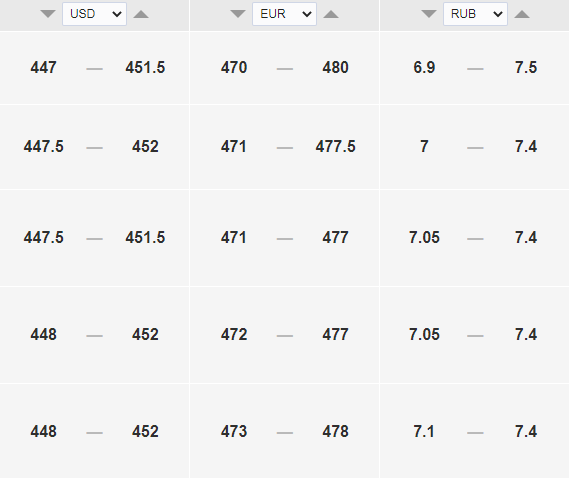Open the USD currency dropdown
The height and width of the screenshot is (478, 569).
click(x=94, y=14)
